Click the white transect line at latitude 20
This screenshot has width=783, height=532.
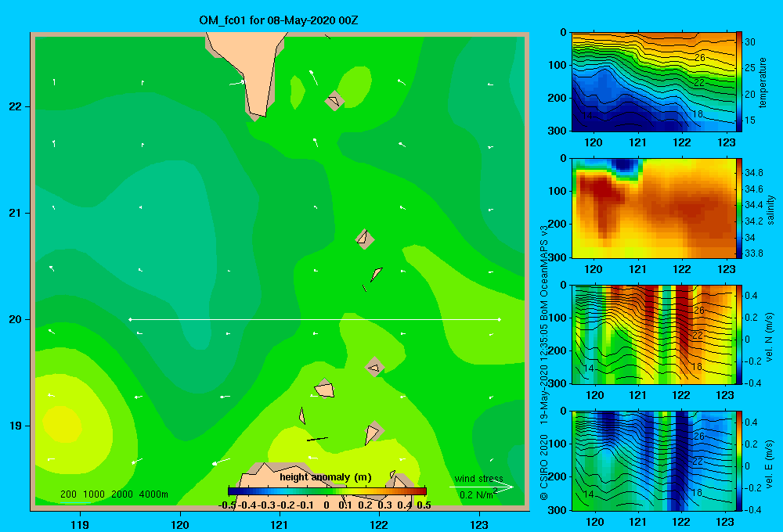pyautogui.click(x=315, y=319)
